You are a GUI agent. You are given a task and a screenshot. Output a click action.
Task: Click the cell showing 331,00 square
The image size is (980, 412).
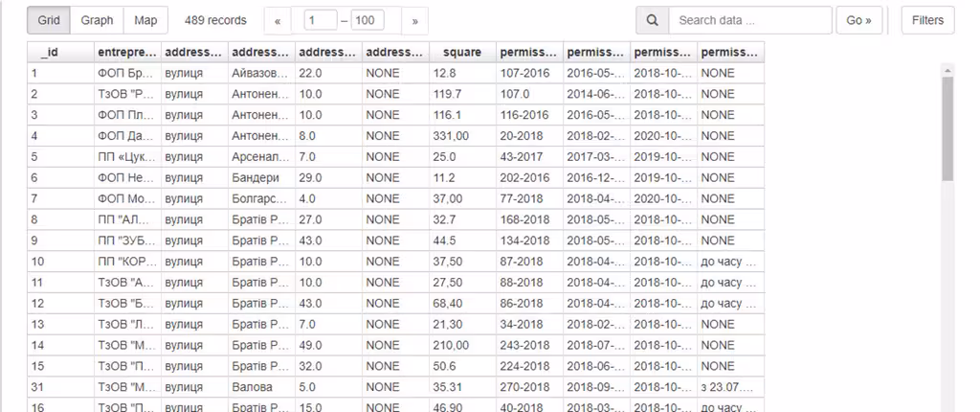[462, 136]
